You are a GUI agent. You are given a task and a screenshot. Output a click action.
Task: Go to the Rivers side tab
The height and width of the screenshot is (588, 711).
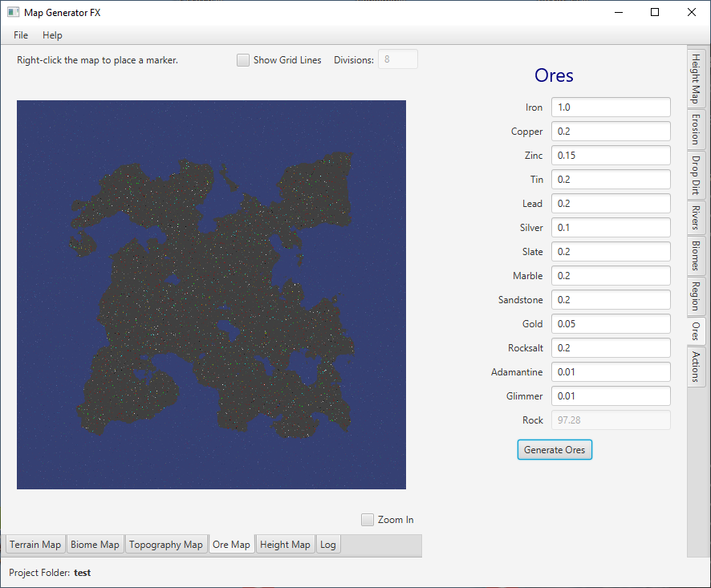point(695,217)
